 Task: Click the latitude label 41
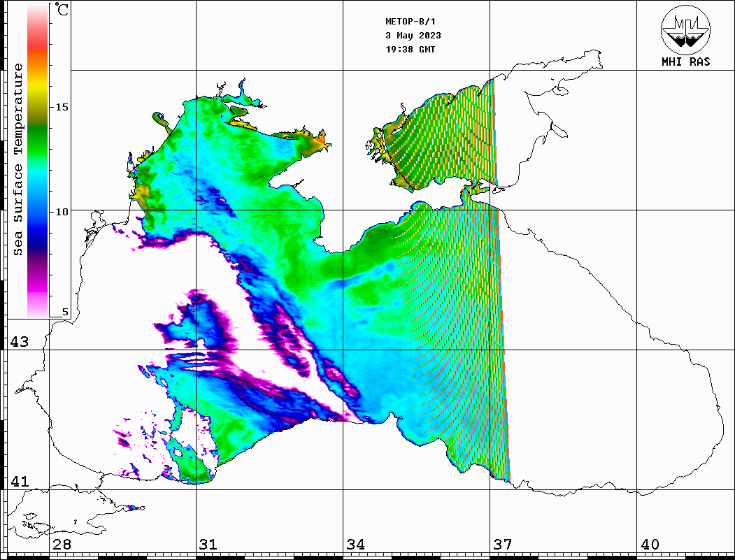[x=19, y=481]
